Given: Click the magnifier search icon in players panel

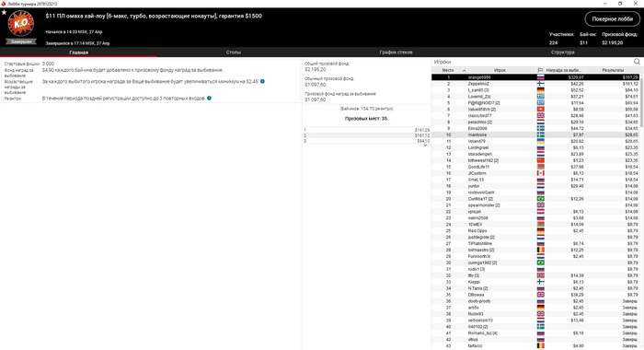Looking at the screenshot, I should tap(637, 62).
